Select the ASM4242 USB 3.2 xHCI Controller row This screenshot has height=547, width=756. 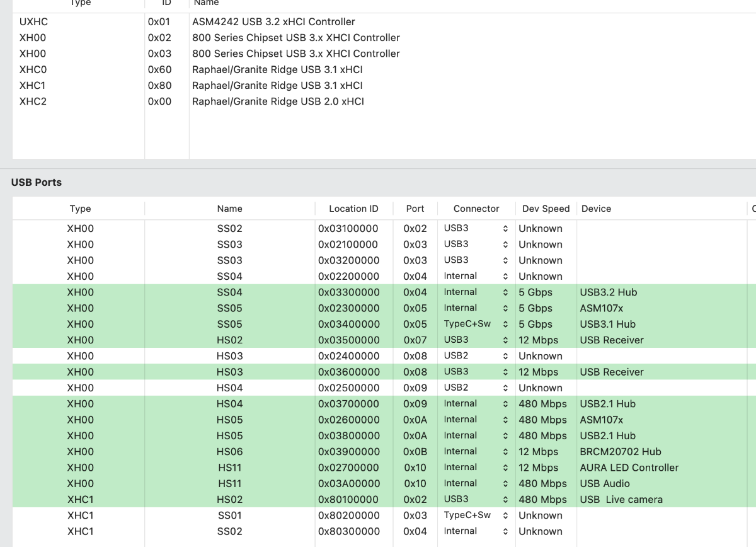pos(273,21)
